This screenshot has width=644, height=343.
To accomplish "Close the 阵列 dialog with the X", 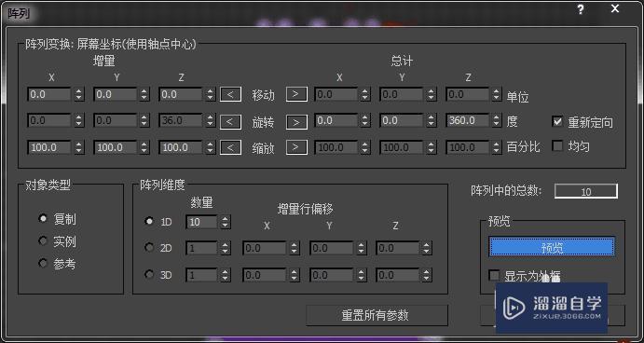I will point(615,9).
